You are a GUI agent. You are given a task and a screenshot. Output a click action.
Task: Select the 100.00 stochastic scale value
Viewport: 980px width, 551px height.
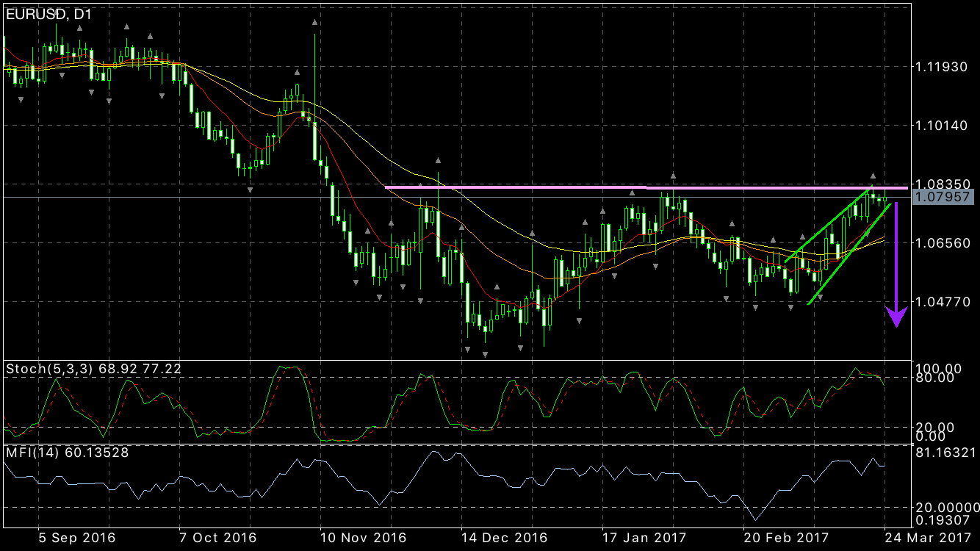coord(937,367)
